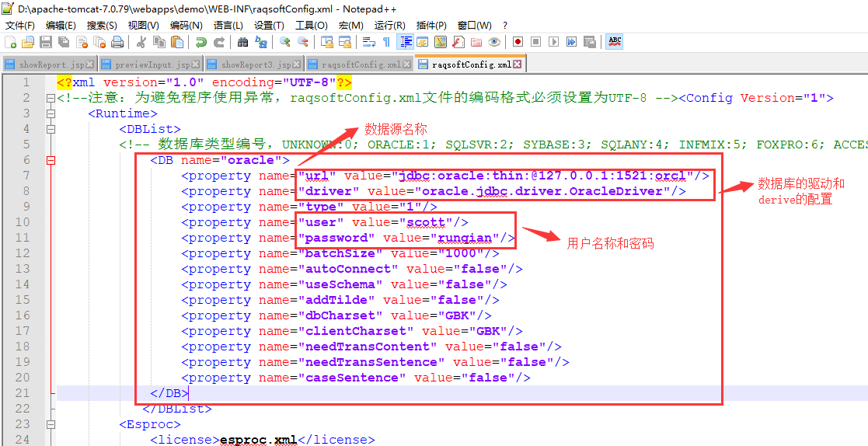
Task: Run macro multiple times icon
Action: coord(571,41)
